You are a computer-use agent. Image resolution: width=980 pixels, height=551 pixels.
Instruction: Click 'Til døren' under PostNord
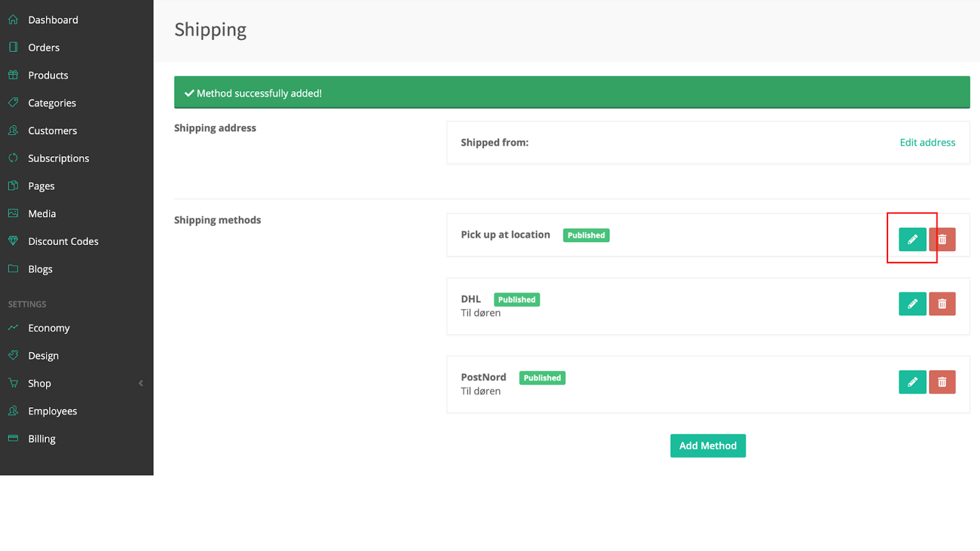[x=480, y=391]
